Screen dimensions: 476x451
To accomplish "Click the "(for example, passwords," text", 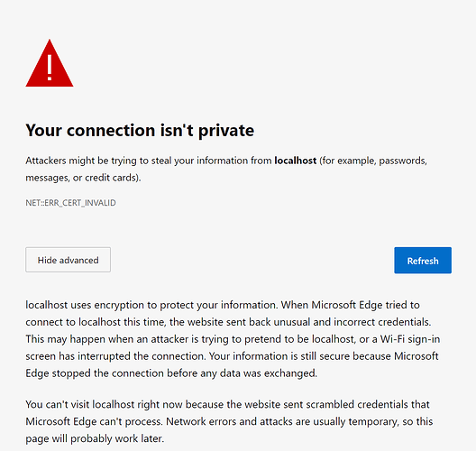I will click(373, 161).
